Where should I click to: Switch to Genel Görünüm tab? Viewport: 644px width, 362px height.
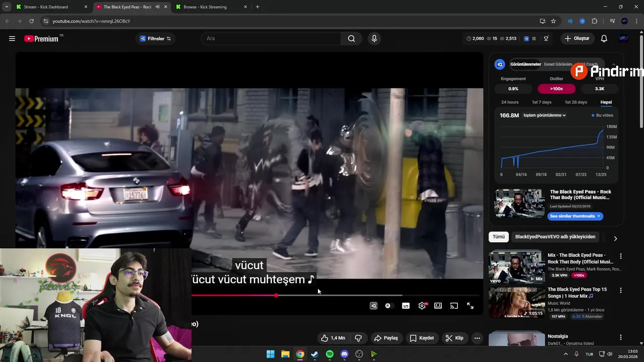coord(557,64)
